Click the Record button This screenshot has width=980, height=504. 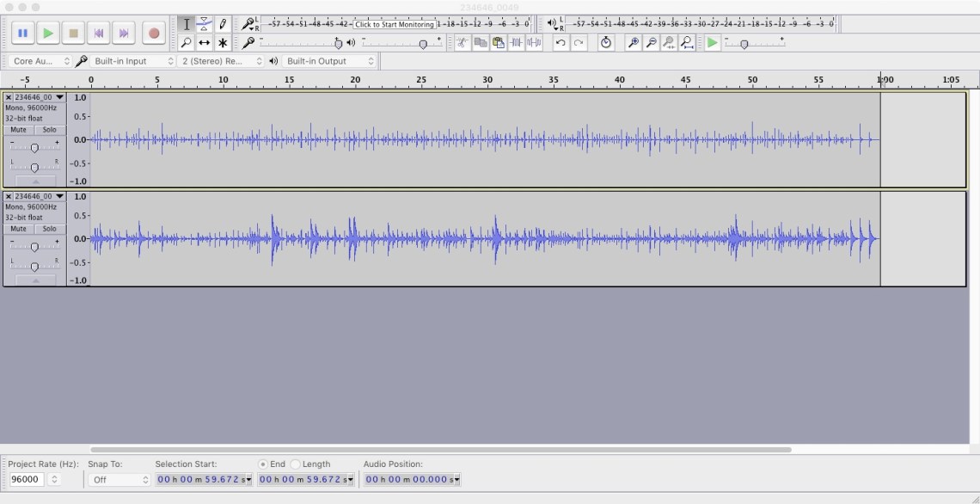(154, 34)
